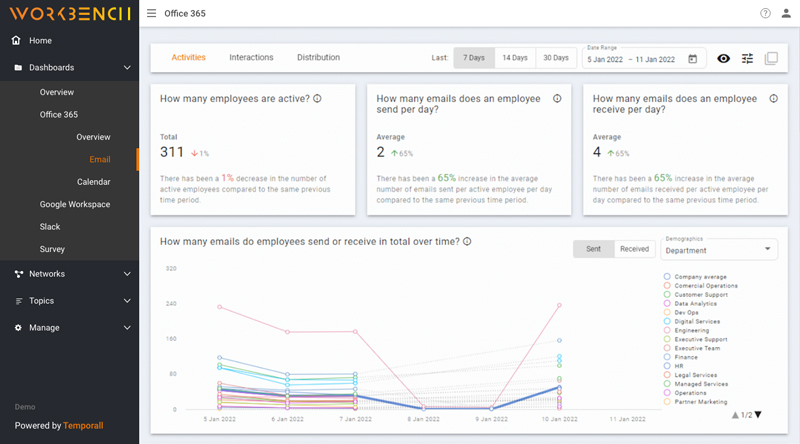Toggle Finance legend series

(x=681, y=357)
